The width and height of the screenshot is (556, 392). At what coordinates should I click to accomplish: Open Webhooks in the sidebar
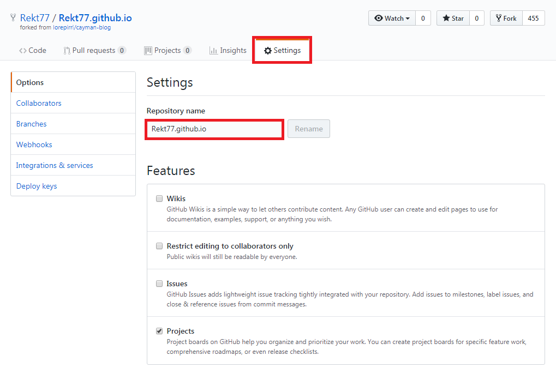[74, 144]
